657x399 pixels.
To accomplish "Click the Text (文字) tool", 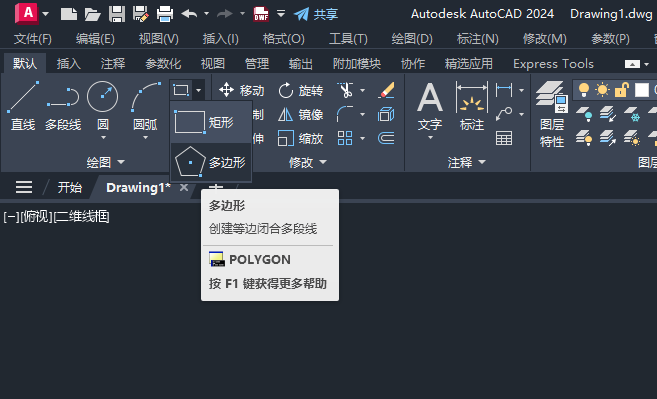I will click(430, 106).
